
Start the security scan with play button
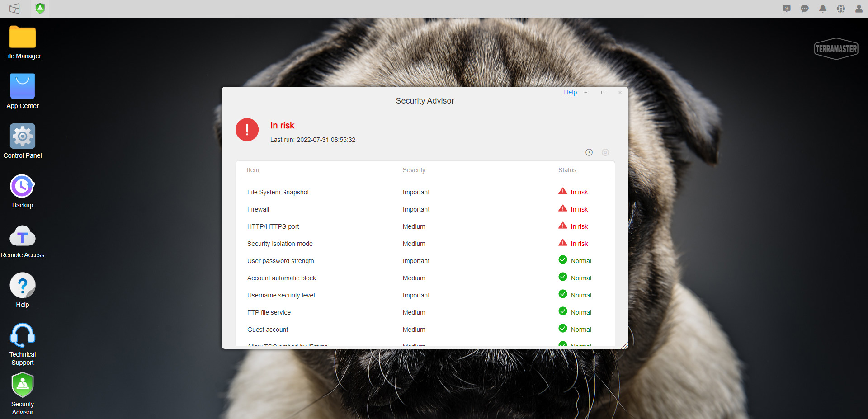[589, 152]
